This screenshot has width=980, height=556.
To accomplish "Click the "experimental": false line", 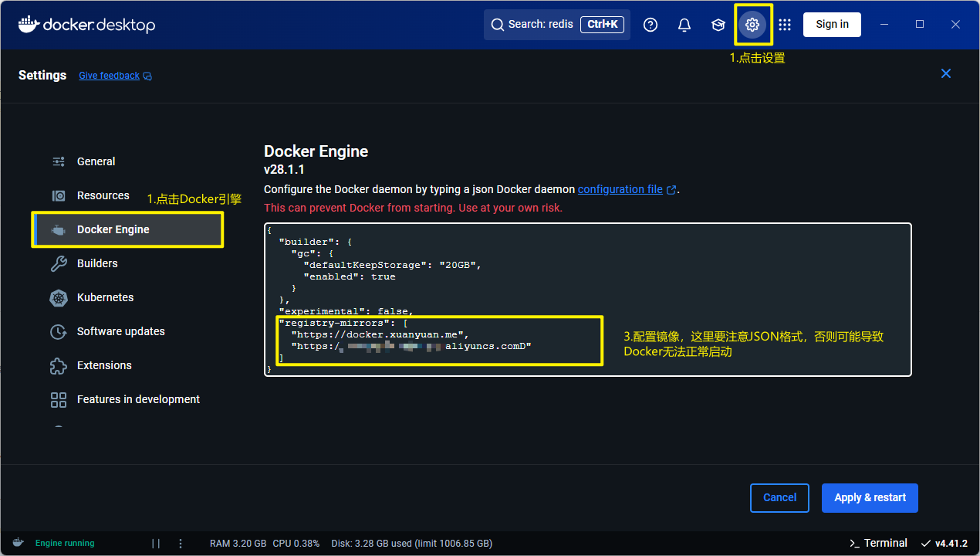I will point(346,311).
